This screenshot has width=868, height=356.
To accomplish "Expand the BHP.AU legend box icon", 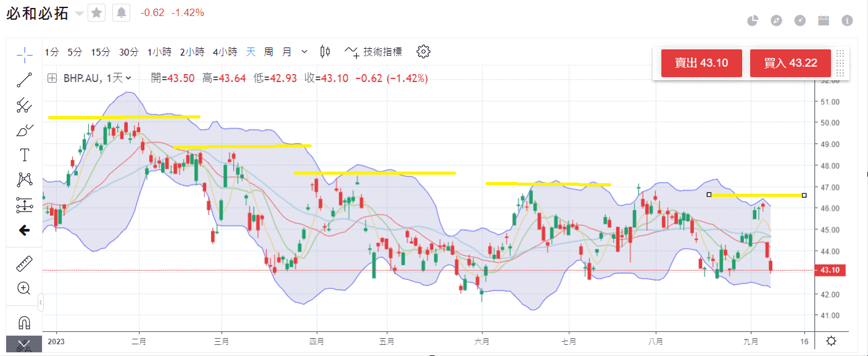I will pyautogui.click(x=52, y=78).
